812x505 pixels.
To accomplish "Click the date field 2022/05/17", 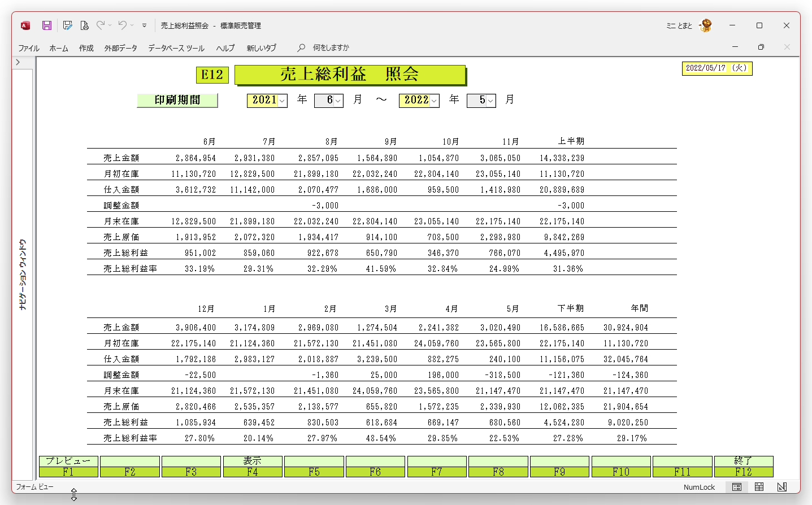I will click(x=717, y=68).
